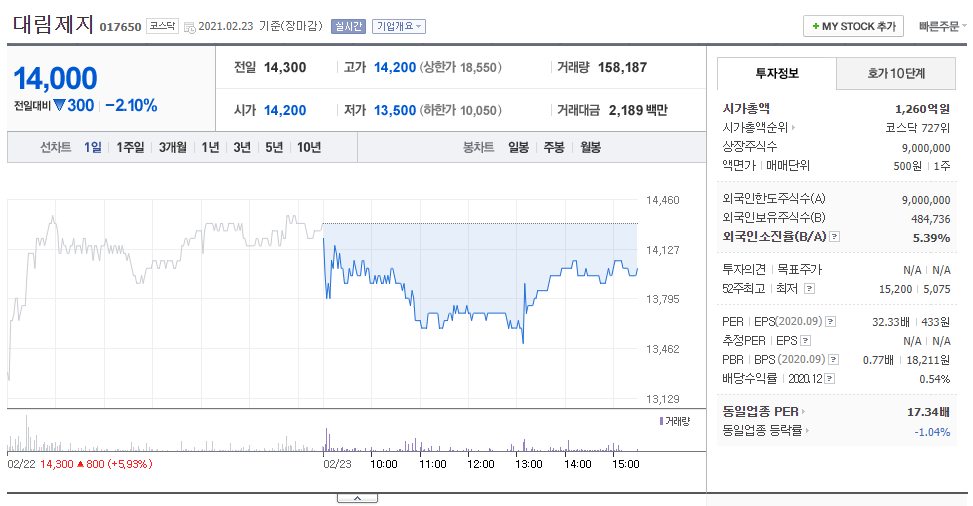Viewport: 973px width, 506px height.
Task: Click the 상장주식수 value 9,000,000
Action: [926, 148]
